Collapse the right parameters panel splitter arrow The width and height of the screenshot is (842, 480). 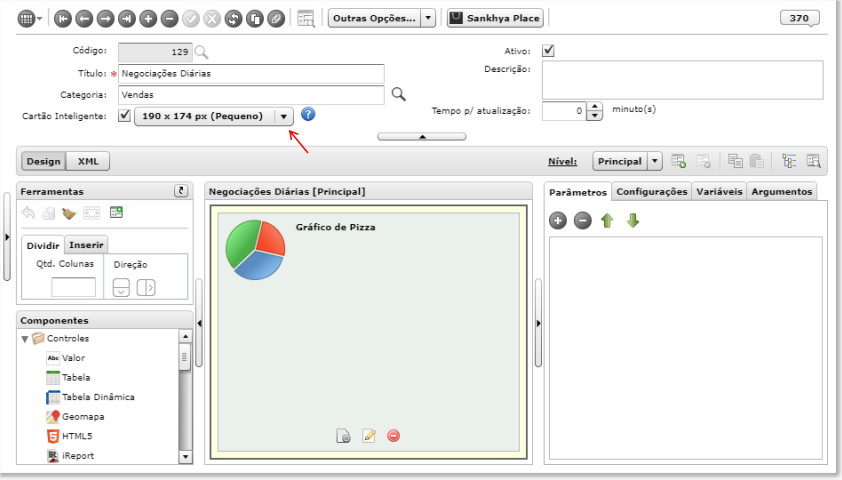(538, 323)
